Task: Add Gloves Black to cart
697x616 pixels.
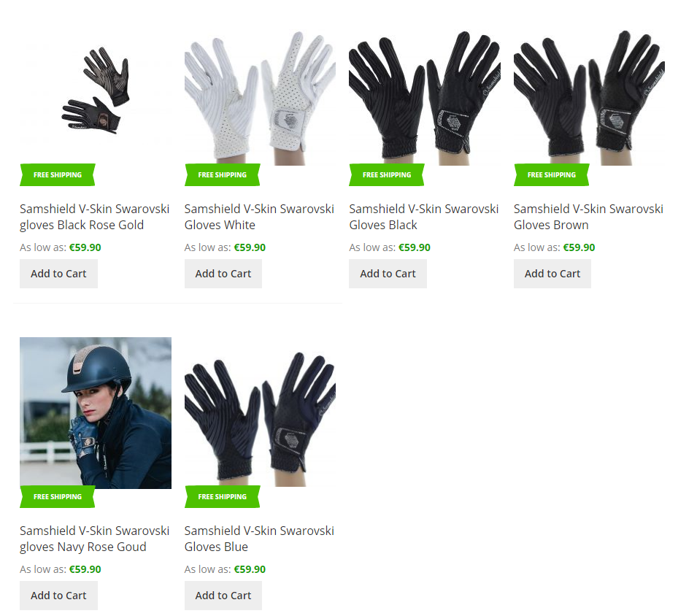Action: 388,274
